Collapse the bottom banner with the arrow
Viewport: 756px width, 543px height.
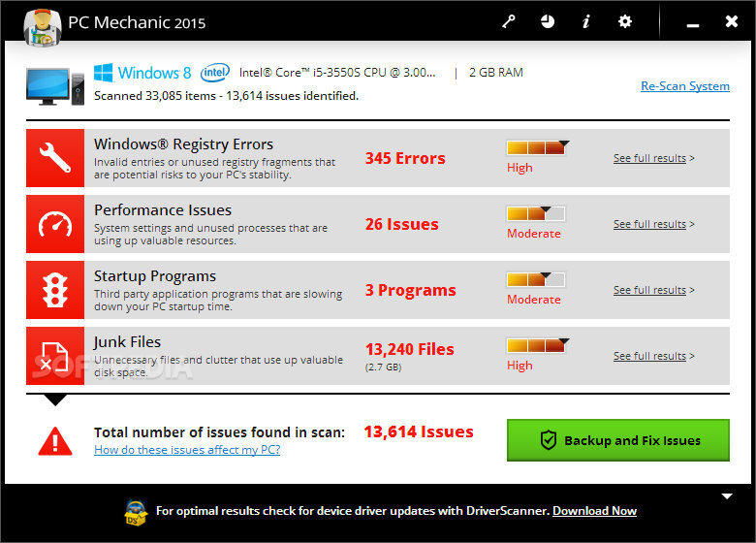pos(727,496)
